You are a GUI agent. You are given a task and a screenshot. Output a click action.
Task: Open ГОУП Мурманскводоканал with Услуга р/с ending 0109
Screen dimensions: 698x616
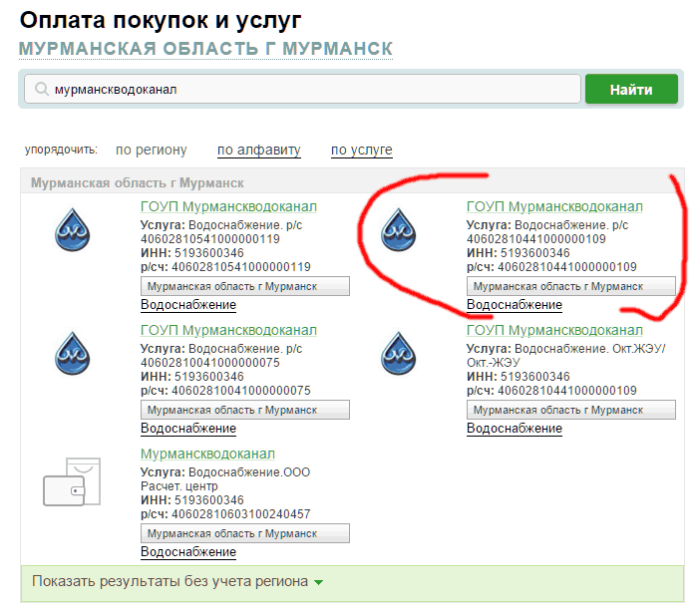554,207
